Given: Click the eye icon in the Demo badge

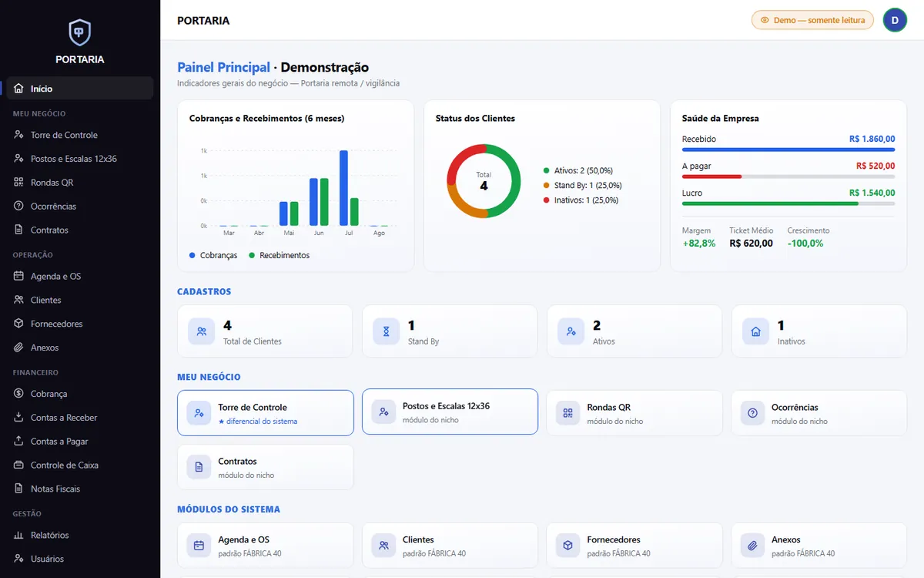Looking at the screenshot, I should (765, 20).
